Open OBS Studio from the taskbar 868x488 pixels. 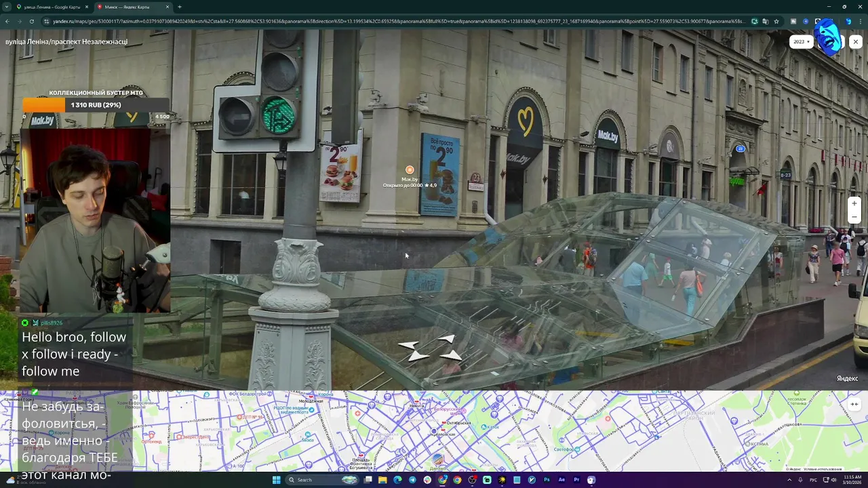[x=472, y=480]
